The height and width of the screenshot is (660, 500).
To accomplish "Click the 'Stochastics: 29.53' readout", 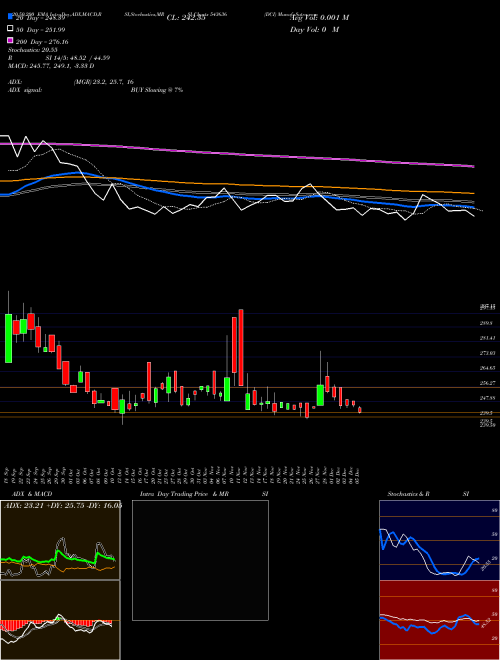I will [x=33, y=50].
